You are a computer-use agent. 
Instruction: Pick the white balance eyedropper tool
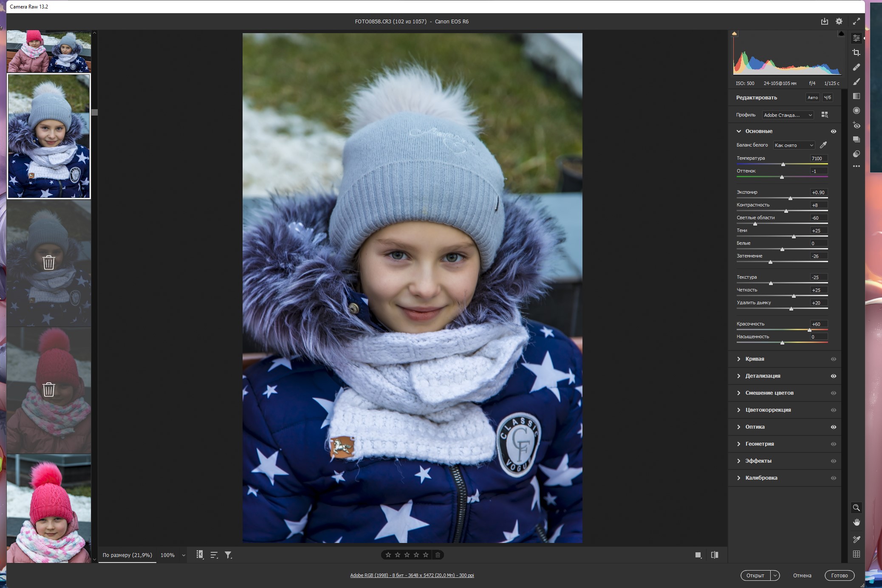coord(823,145)
